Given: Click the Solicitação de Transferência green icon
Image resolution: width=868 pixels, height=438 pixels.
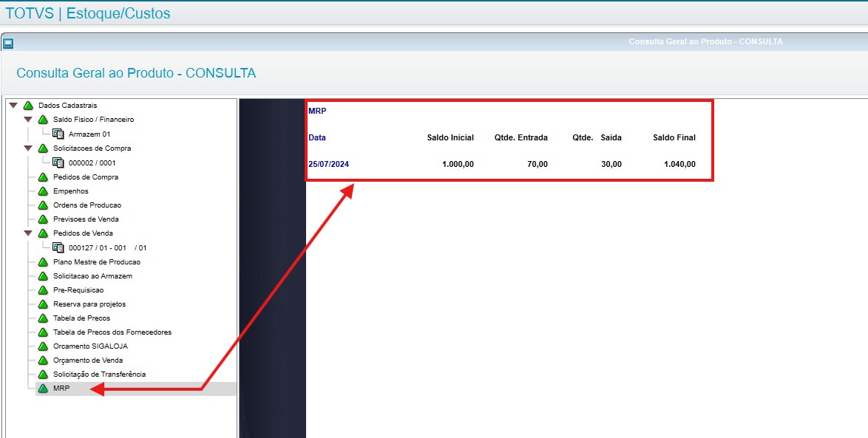Looking at the screenshot, I should 43,374.
